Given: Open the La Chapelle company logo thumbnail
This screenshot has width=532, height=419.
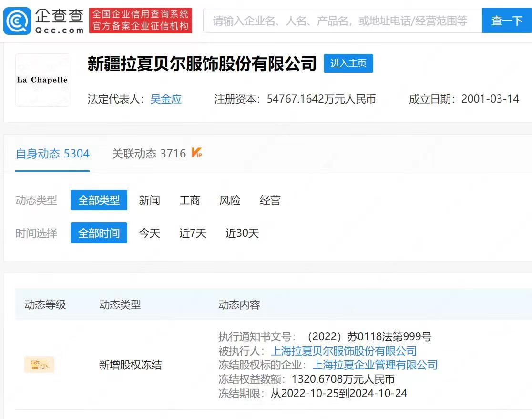Looking at the screenshot, I should [42, 80].
